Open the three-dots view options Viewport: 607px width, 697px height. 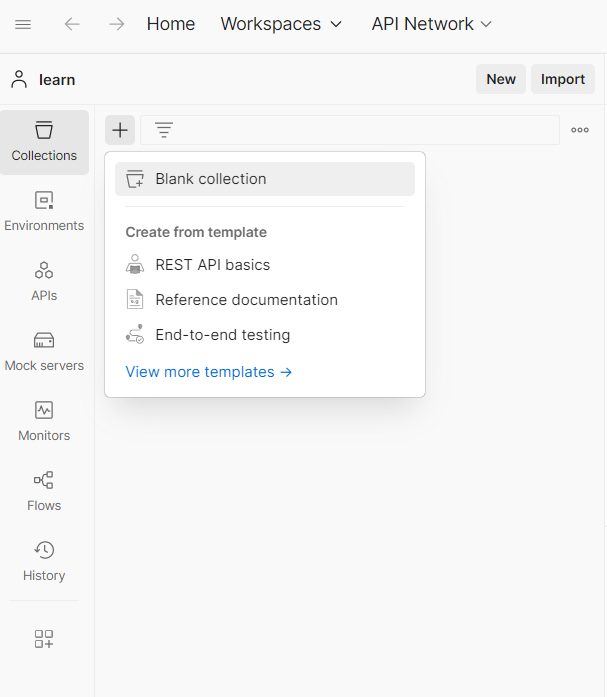(x=580, y=130)
